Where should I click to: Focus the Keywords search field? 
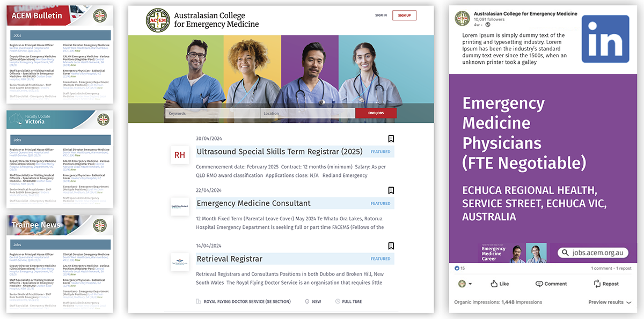click(x=213, y=113)
